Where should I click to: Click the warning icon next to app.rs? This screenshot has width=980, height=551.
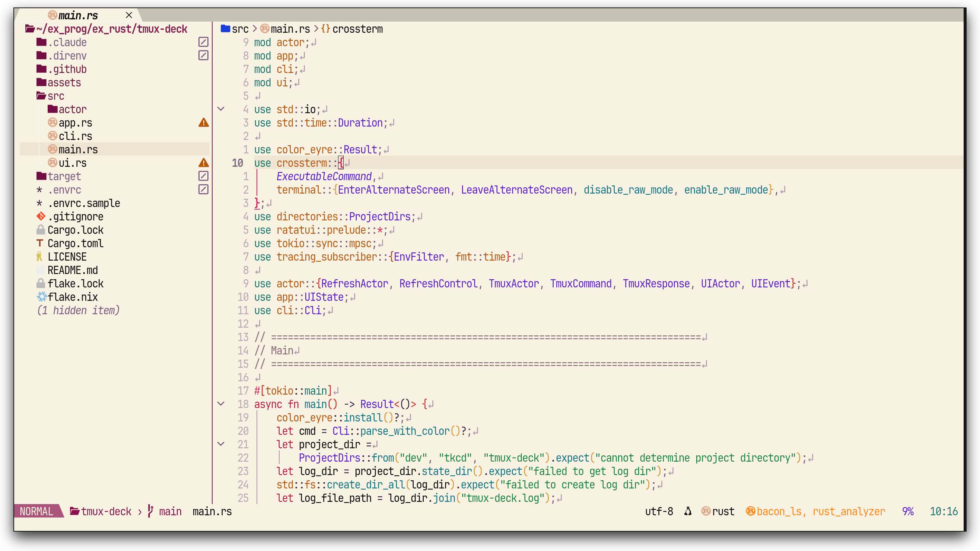[x=204, y=122]
